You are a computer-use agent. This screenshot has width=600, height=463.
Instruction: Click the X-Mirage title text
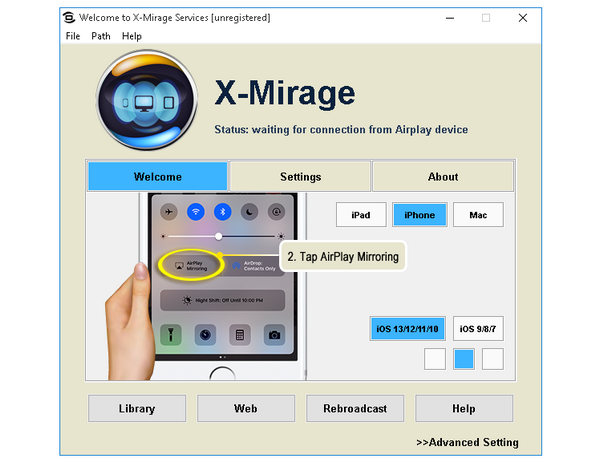285,93
